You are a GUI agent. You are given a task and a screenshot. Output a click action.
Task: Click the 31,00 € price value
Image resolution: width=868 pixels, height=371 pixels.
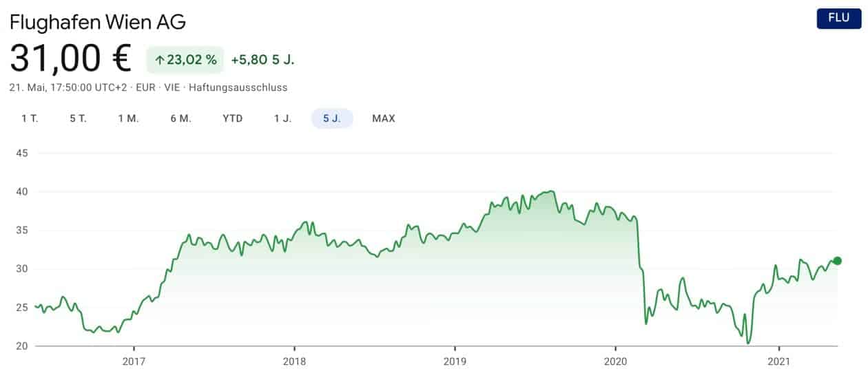[70, 59]
